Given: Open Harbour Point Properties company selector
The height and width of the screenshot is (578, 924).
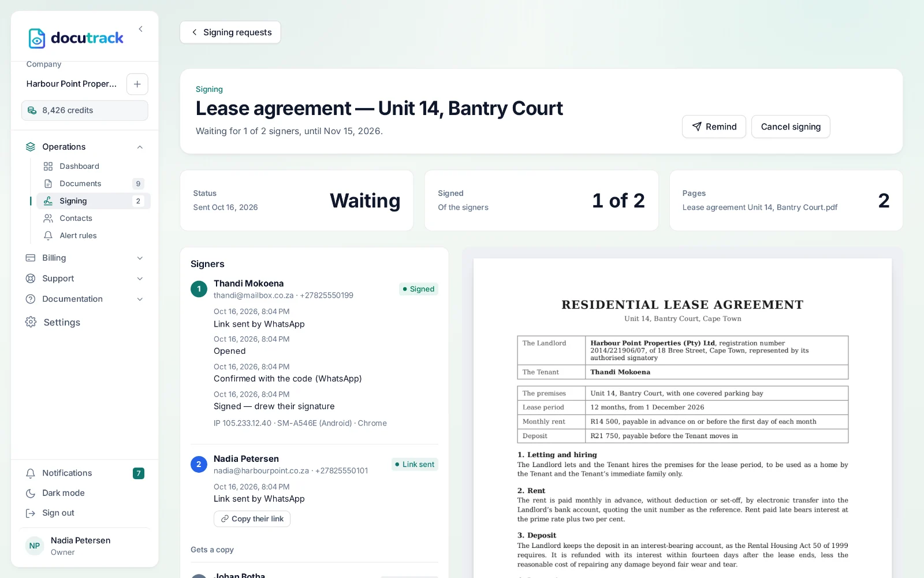Looking at the screenshot, I should (x=72, y=84).
